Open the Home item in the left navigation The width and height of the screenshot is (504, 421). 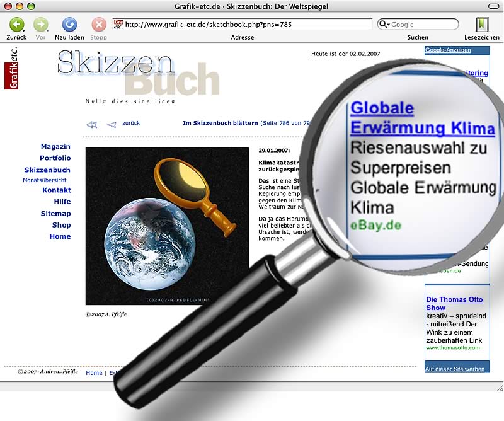[60, 236]
